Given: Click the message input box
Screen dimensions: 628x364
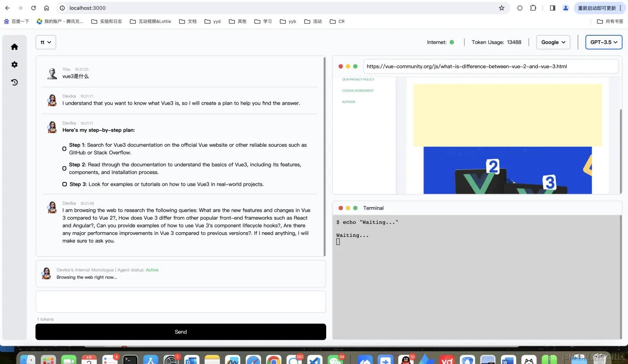Looking at the screenshot, I should [x=181, y=302].
